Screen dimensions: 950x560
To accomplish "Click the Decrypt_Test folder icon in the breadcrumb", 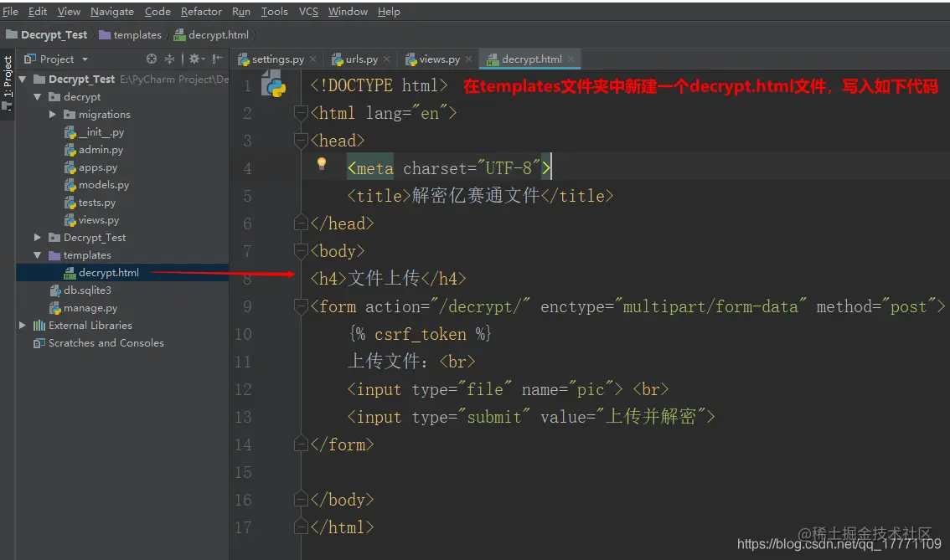I will coord(12,34).
